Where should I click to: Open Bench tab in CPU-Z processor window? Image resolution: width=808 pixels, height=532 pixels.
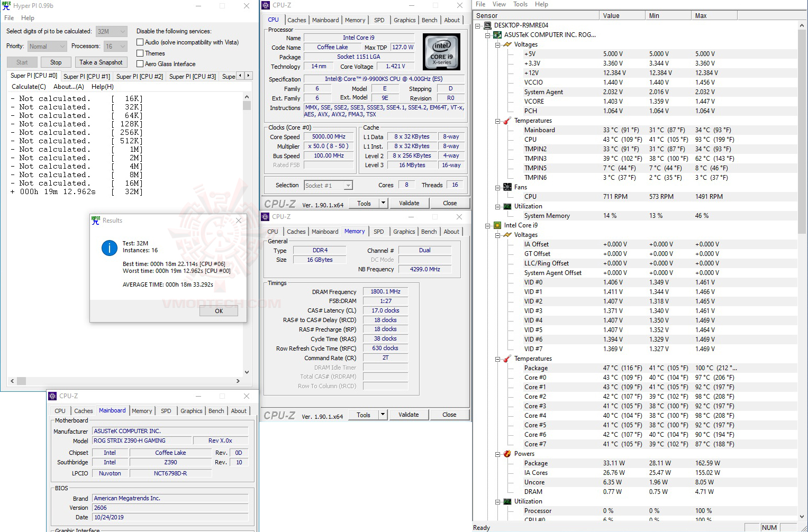pos(430,20)
